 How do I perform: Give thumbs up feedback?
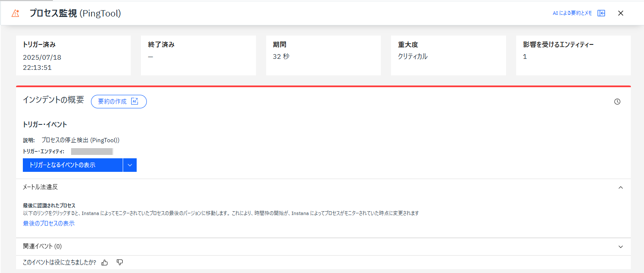[105, 262]
